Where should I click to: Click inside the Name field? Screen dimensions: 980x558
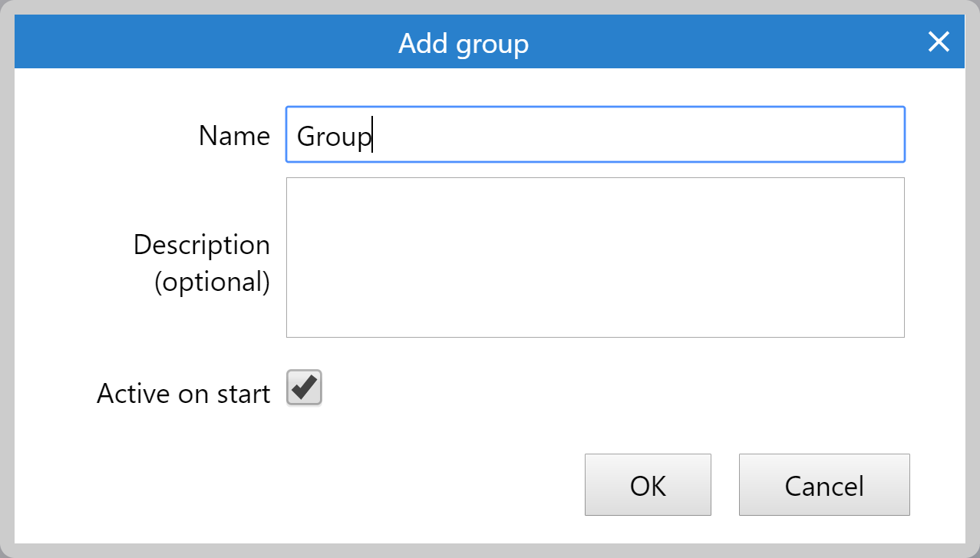(595, 134)
